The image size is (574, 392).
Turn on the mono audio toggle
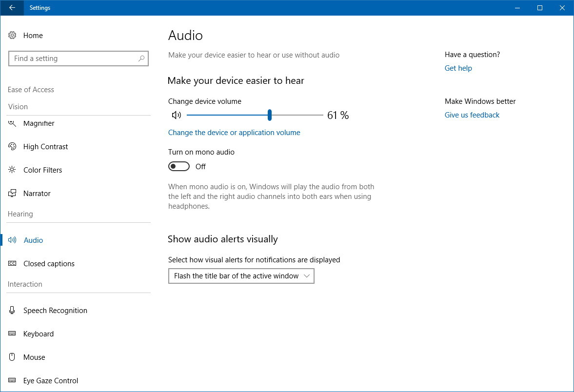(x=178, y=167)
